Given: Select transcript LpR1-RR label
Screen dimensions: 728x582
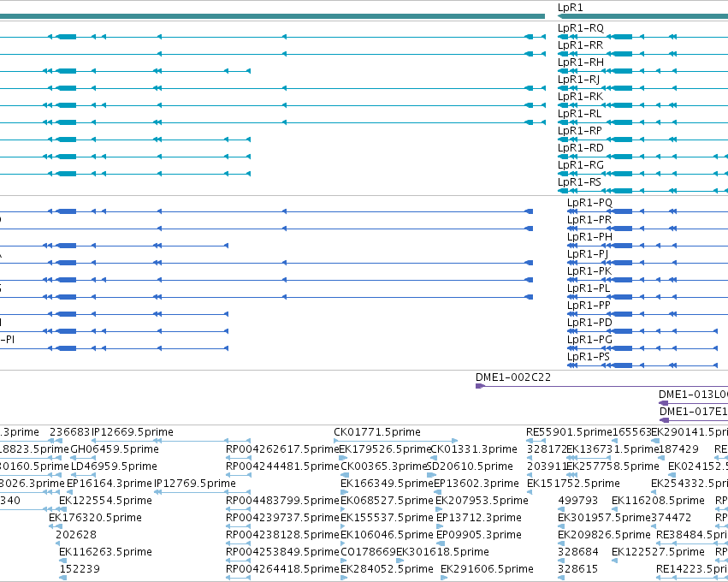Looking at the screenshot, I should (x=580, y=45).
